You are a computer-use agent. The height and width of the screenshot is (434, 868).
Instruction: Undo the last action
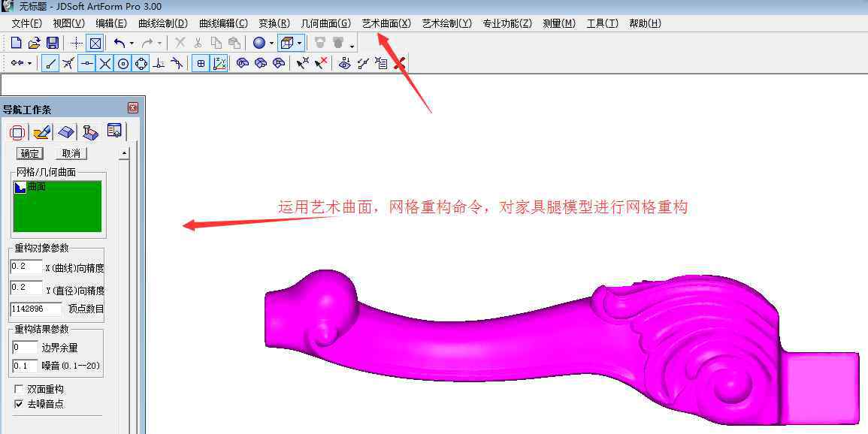[x=119, y=43]
